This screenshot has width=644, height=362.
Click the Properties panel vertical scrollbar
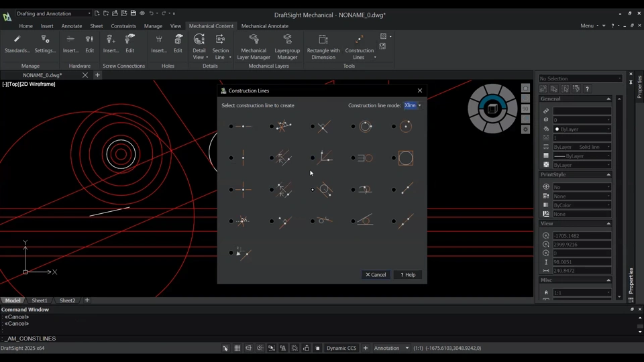619,197
